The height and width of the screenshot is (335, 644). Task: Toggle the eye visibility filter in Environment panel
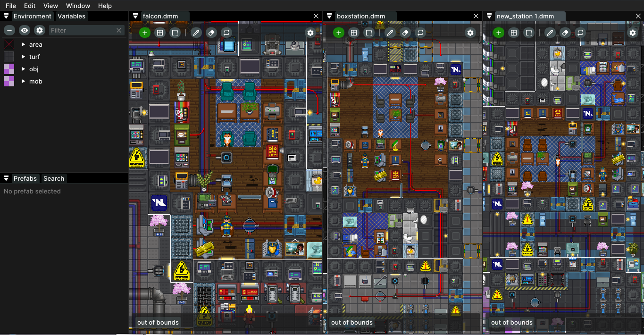[x=25, y=30]
